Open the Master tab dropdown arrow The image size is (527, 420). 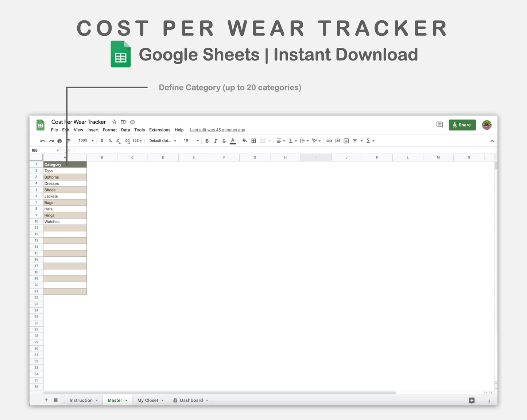(x=125, y=400)
